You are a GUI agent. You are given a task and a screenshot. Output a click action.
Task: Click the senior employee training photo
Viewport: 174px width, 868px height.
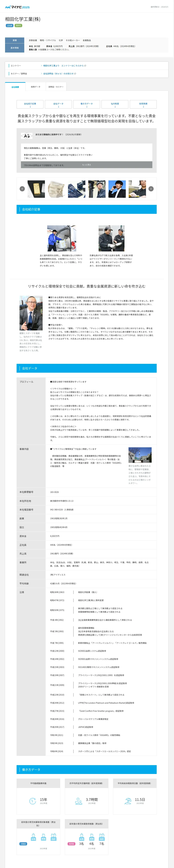[x=111, y=238]
